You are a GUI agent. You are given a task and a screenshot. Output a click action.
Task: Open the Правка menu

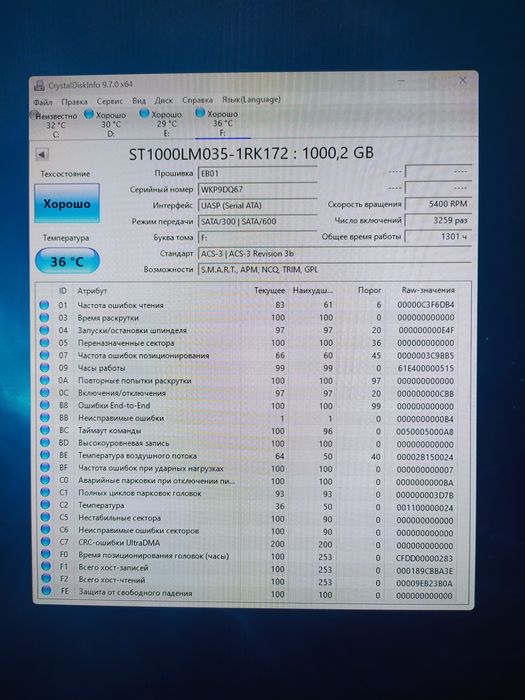coord(74,102)
